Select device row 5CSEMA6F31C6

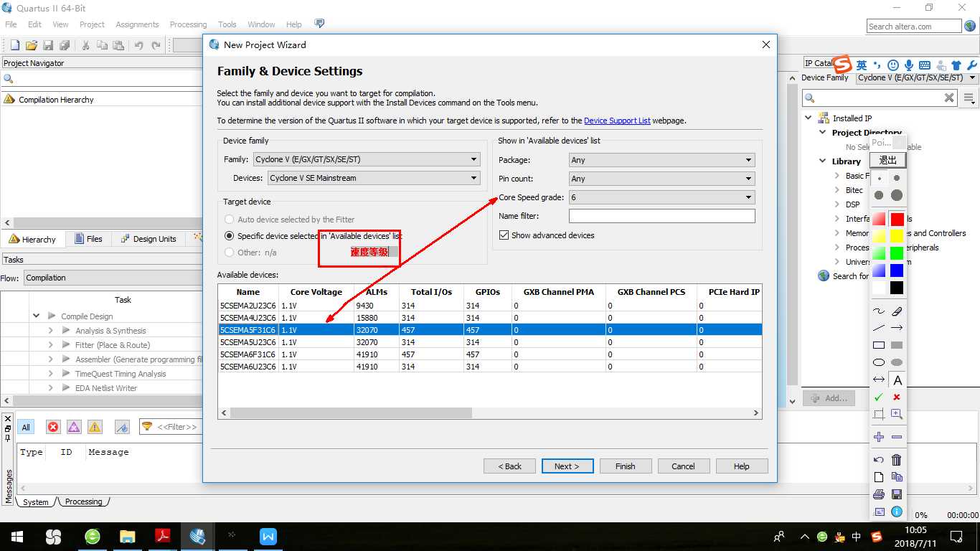point(489,354)
